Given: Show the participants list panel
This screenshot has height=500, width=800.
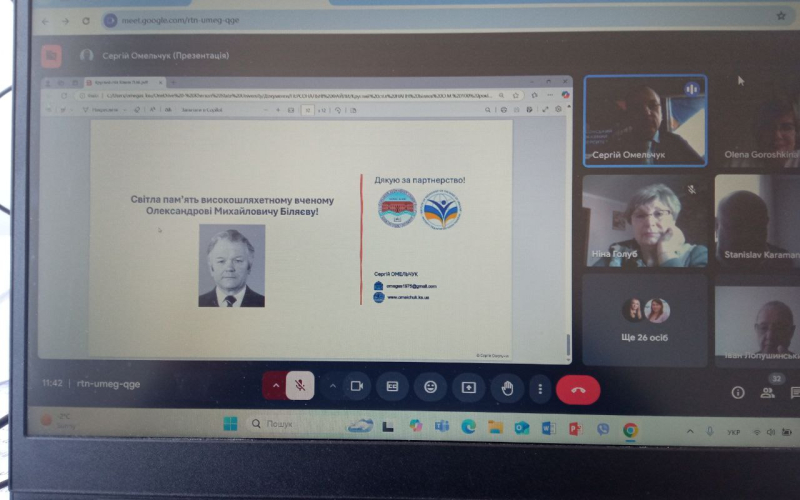Looking at the screenshot, I should click(x=768, y=392).
